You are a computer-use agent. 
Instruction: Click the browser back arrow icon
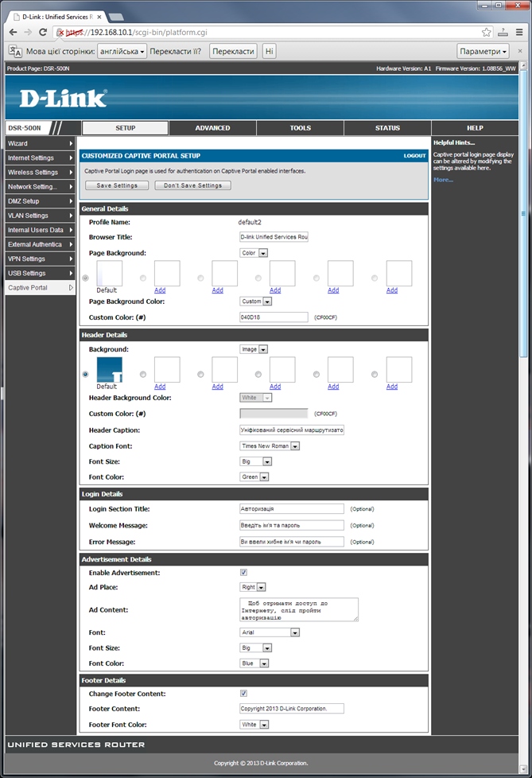click(13, 32)
